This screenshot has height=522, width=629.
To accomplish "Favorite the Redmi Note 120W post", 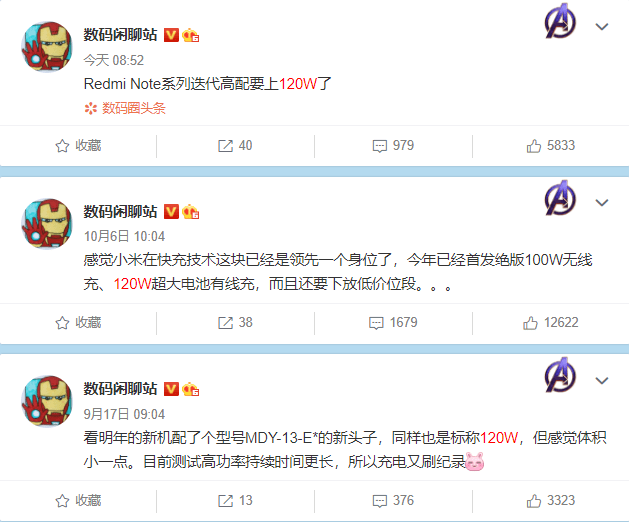I will [x=78, y=146].
